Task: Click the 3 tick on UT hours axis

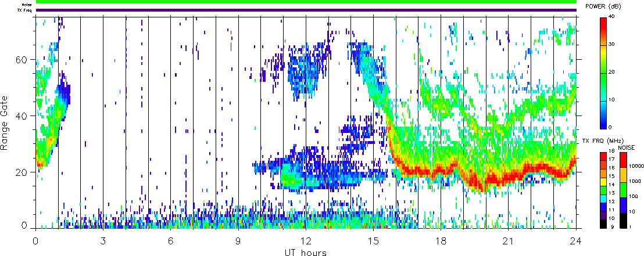Action: point(103,240)
